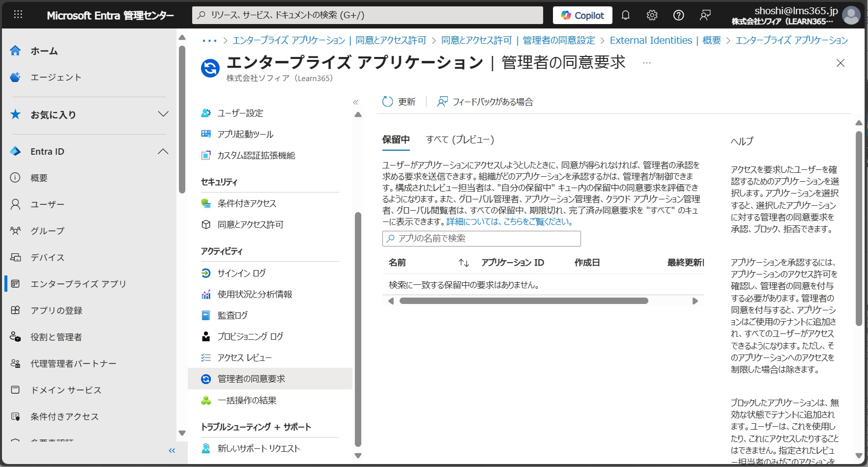Viewport: 868px width, 467px height.
Task: Follow the breadcrumb link External Identities | 概要
Action: pos(665,40)
